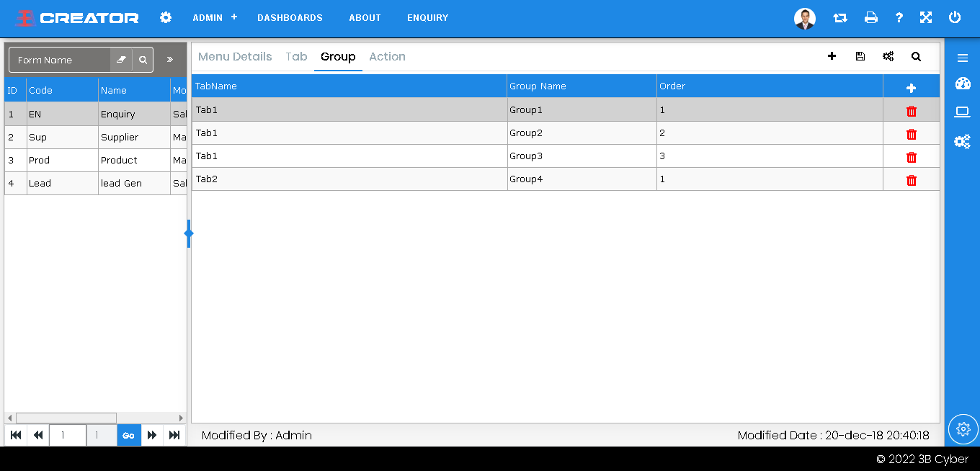The width and height of the screenshot is (980, 471).
Task: Delete the Group2 row with the trash icon
Action: point(911,134)
